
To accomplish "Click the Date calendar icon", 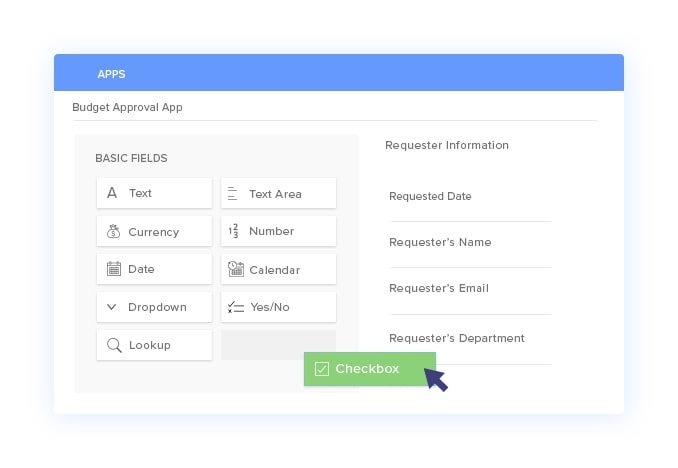I will pyautogui.click(x=114, y=269).
